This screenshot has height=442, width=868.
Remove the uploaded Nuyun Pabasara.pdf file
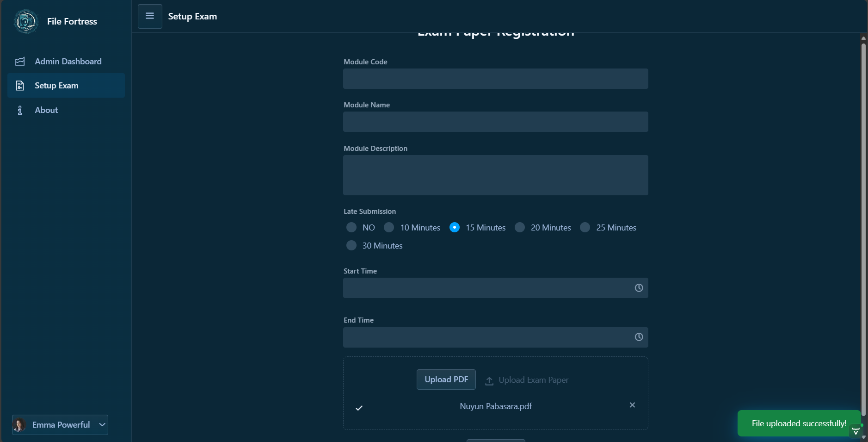click(x=632, y=405)
